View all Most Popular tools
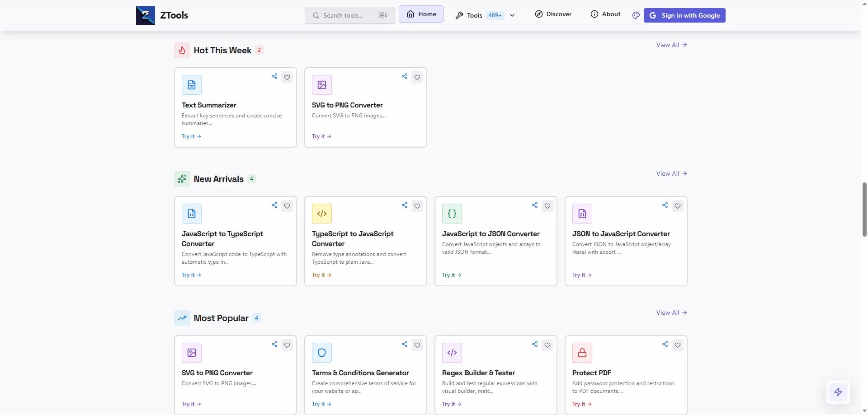Image resolution: width=868 pixels, height=415 pixels. pos(672,312)
